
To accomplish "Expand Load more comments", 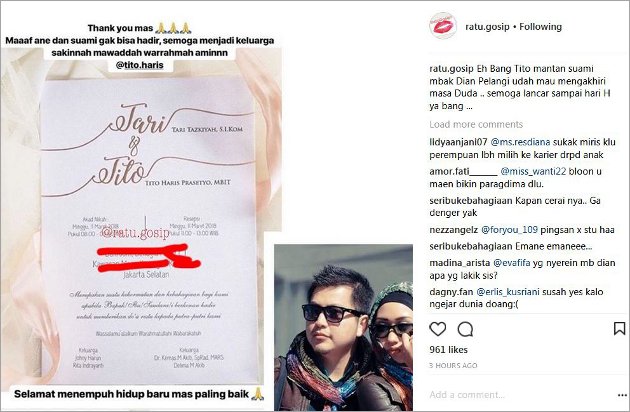I will click(x=476, y=124).
